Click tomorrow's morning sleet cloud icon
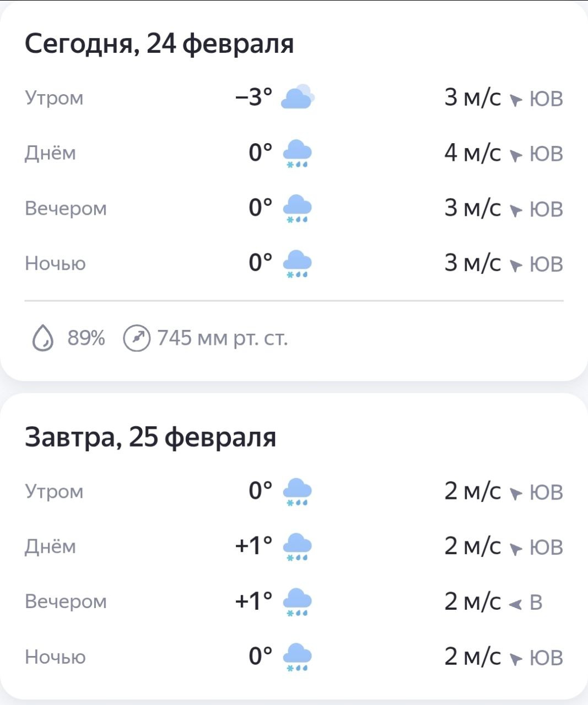The width and height of the screenshot is (588, 705). [x=297, y=491]
